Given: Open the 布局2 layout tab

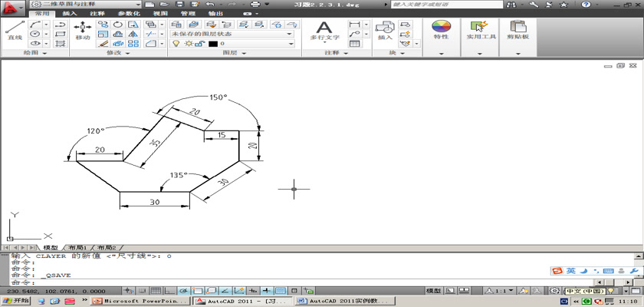Looking at the screenshot, I should [x=107, y=248].
